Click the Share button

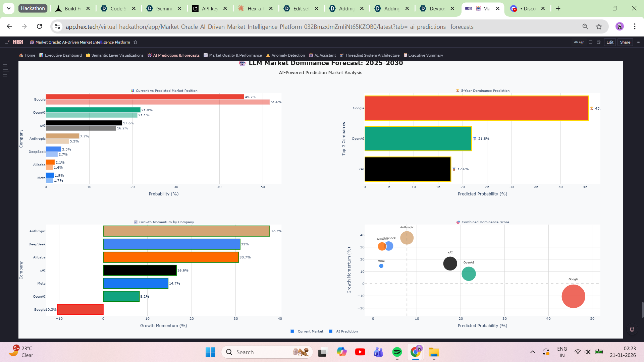[x=625, y=42]
